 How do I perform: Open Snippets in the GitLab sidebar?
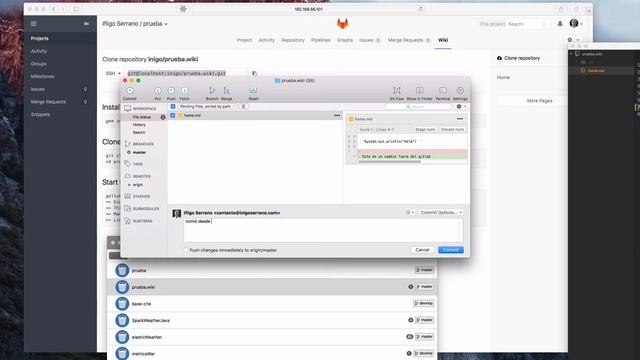[x=40, y=114]
